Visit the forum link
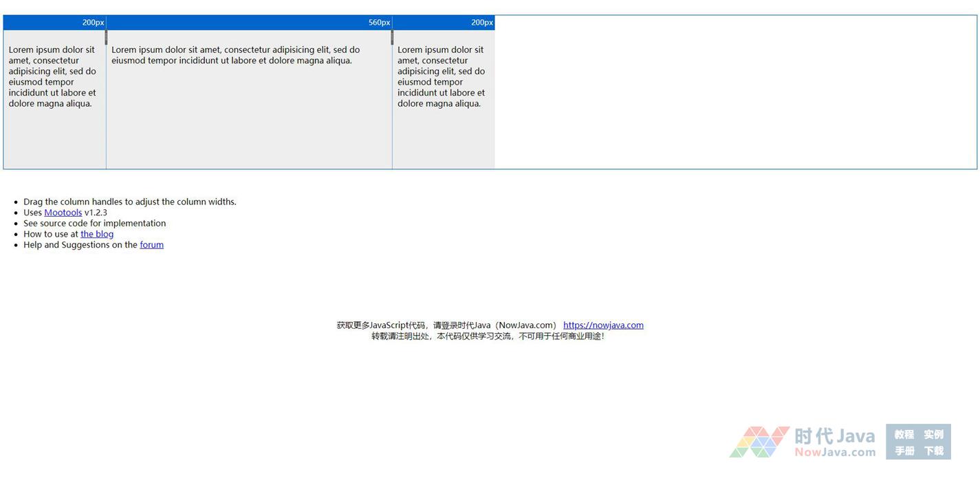Viewport: 980px width, 494px height. (151, 245)
